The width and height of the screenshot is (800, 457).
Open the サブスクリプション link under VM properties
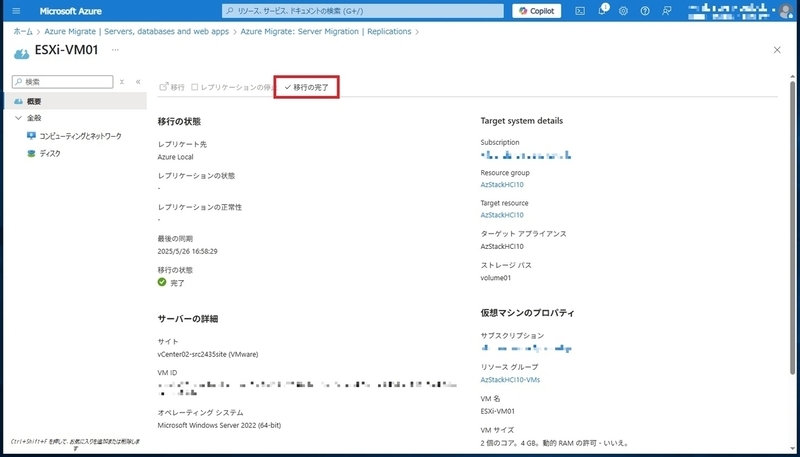(x=526, y=348)
